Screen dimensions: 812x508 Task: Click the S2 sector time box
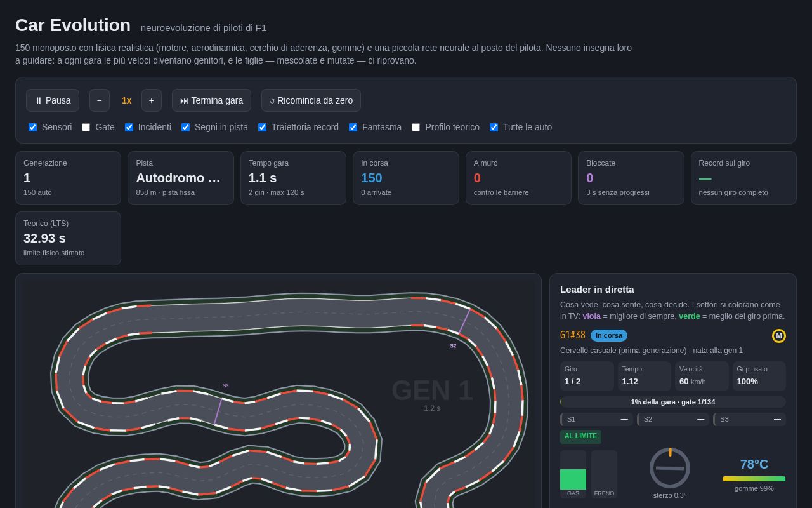coord(673,419)
